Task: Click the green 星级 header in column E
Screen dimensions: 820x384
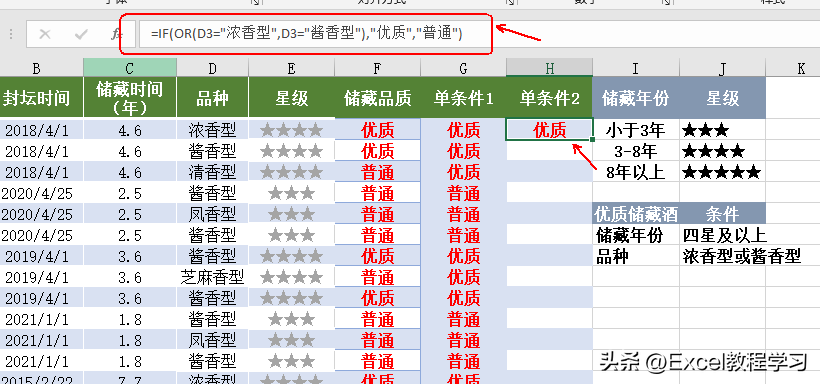Action: (291, 97)
